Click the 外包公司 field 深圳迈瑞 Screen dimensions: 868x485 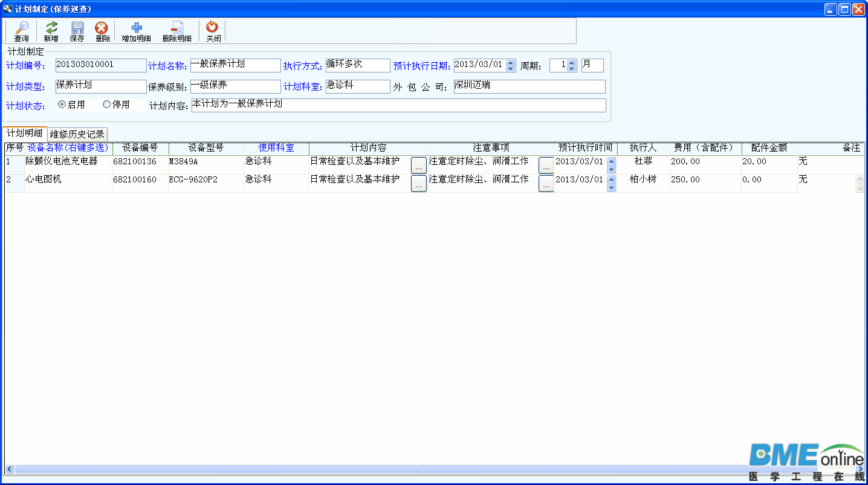[530, 86]
